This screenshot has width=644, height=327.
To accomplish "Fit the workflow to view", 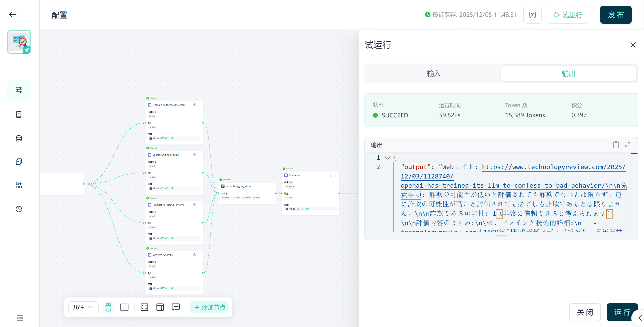I will point(144,307).
